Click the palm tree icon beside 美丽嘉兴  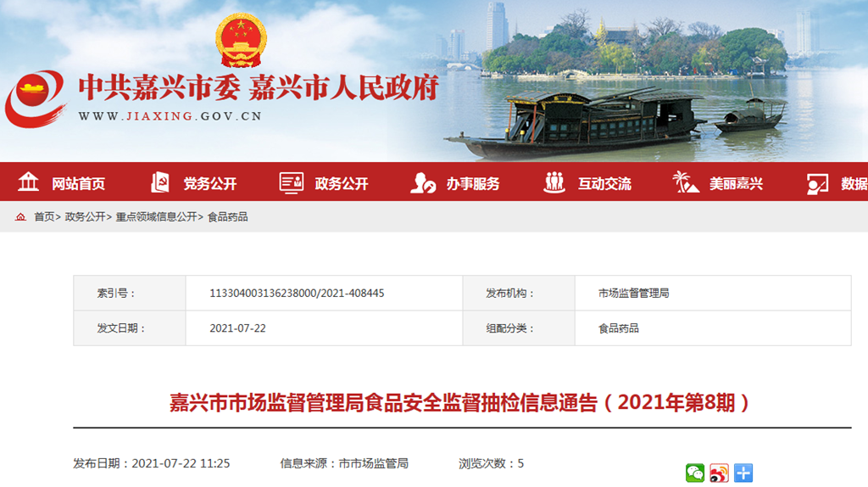(x=685, y=182)
